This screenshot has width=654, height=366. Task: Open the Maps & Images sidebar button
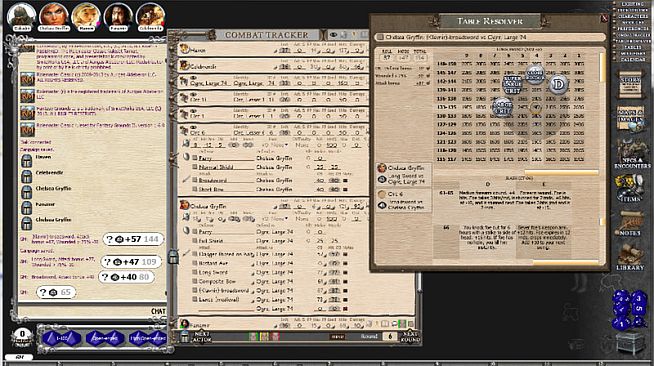[x=631, y=118]
